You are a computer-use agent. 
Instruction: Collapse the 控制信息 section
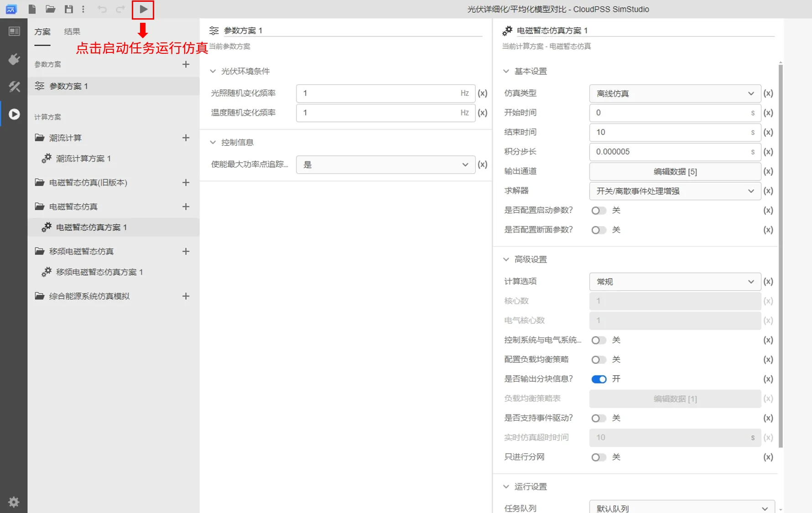click(213, 142)
